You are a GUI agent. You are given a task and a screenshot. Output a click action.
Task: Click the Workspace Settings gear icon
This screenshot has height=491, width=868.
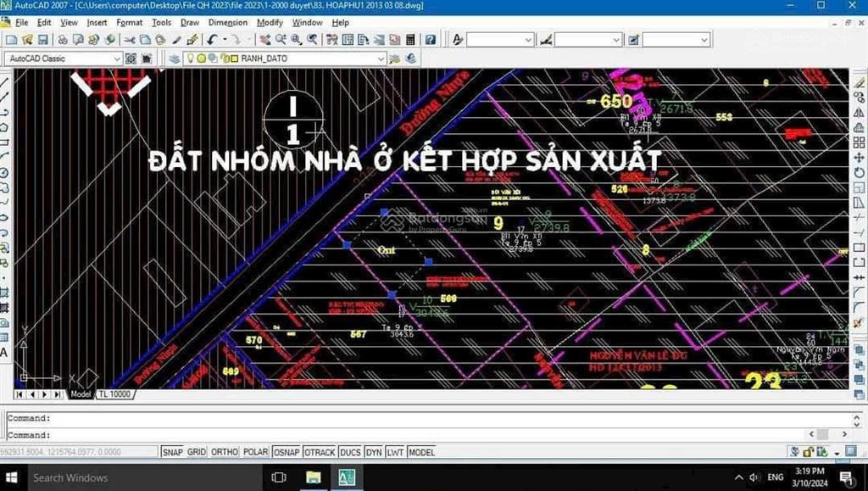click(x=131, y=59)
